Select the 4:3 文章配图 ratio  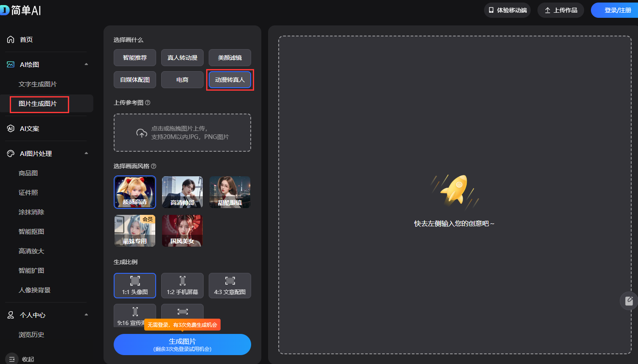[230, 286]
